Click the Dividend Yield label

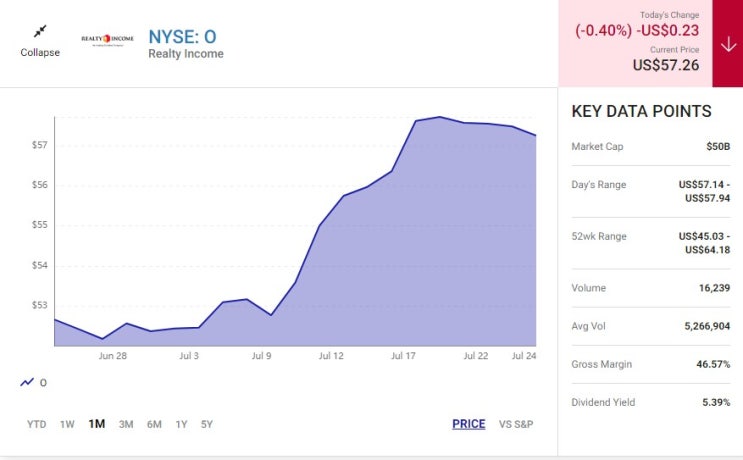(x=603, y=402)
